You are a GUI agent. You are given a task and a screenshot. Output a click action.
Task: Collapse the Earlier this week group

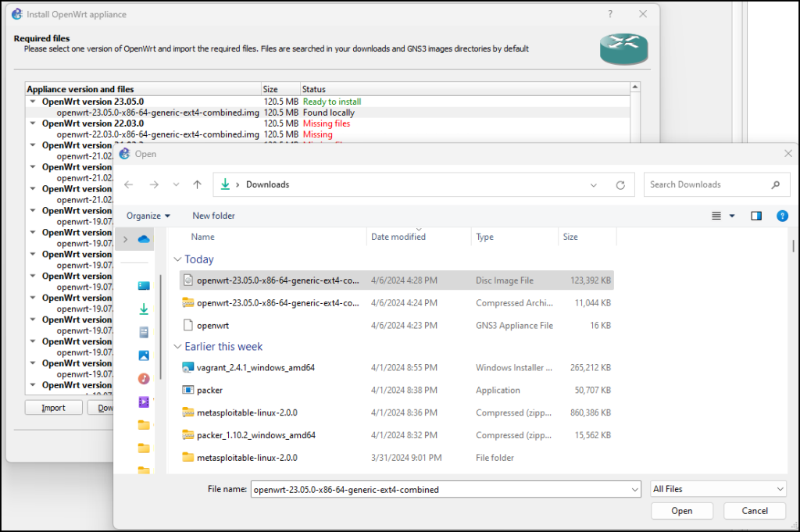(x=177, y=346)
